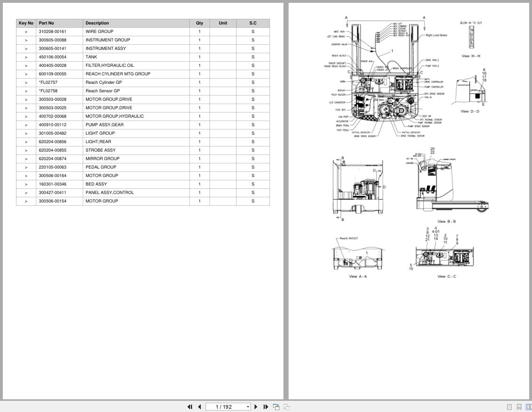Expand the BED ASSY row arrow

pyautogui.click(x=26, y=185)
